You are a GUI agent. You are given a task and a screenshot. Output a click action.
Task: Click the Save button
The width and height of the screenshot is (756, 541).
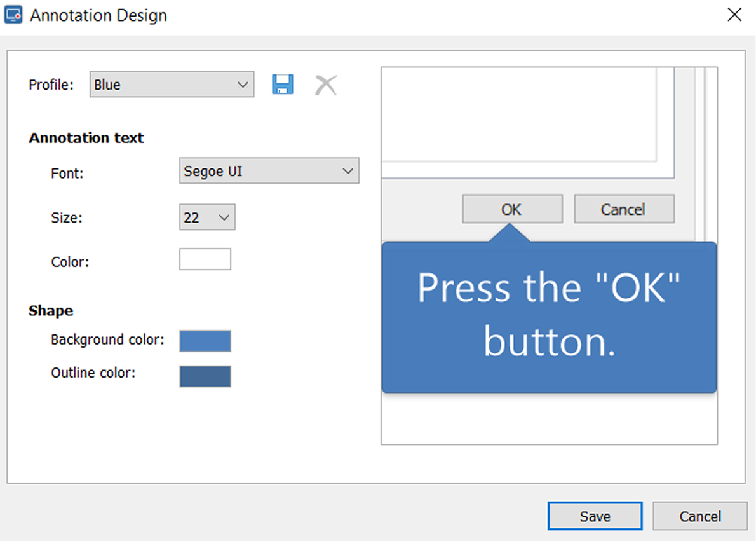[595, 516]
